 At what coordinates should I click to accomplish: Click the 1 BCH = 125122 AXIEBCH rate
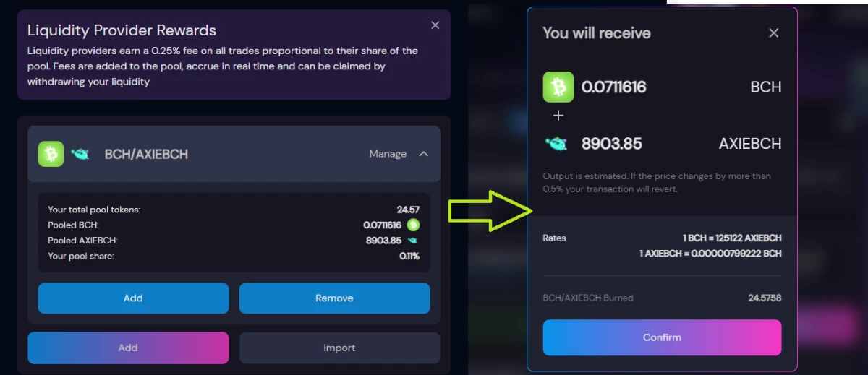(x=732, y=238)
